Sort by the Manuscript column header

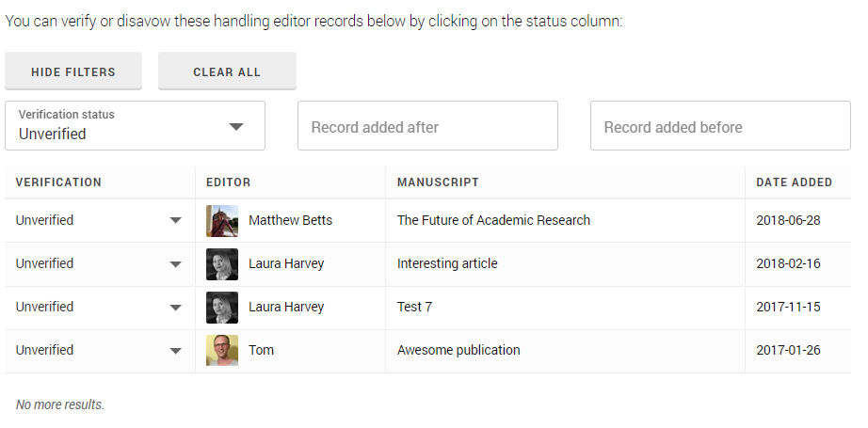pos(438,182)
